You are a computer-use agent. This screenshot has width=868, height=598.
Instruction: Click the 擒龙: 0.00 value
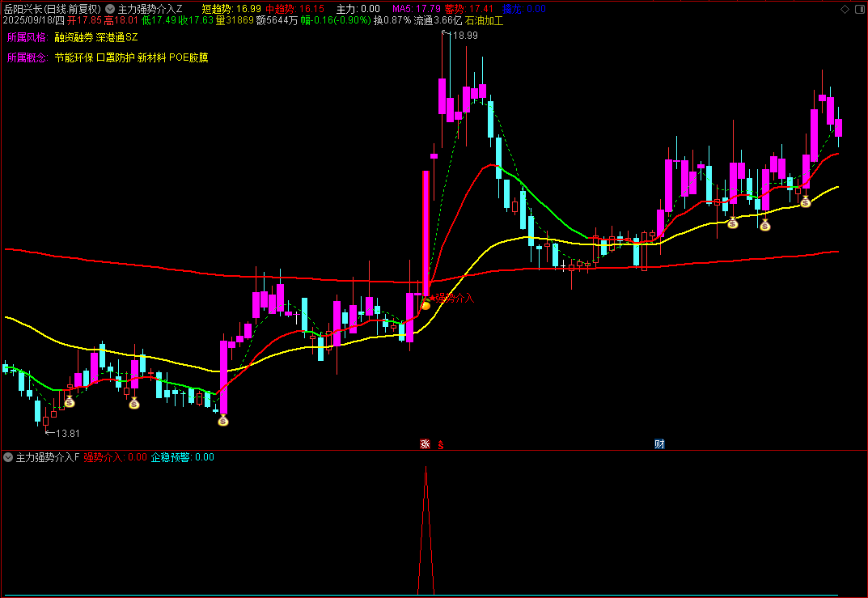524,9
